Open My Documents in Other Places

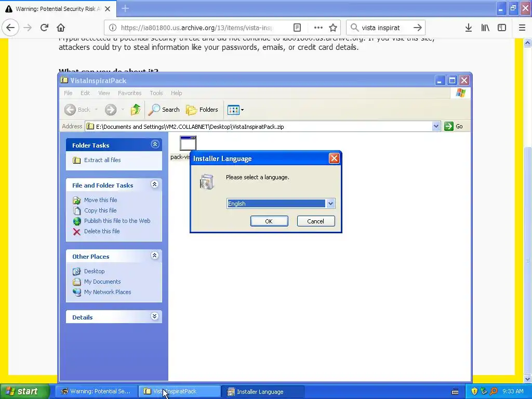click(x=102, y=282)
